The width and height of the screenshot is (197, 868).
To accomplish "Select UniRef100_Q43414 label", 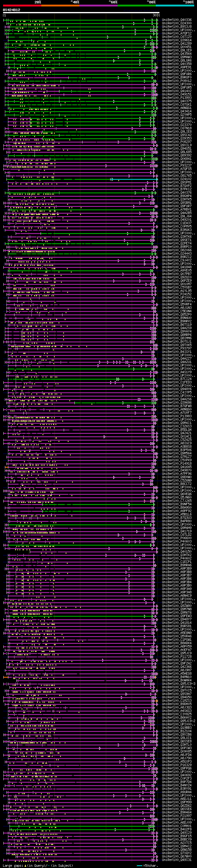I will [x=177, y=111].
